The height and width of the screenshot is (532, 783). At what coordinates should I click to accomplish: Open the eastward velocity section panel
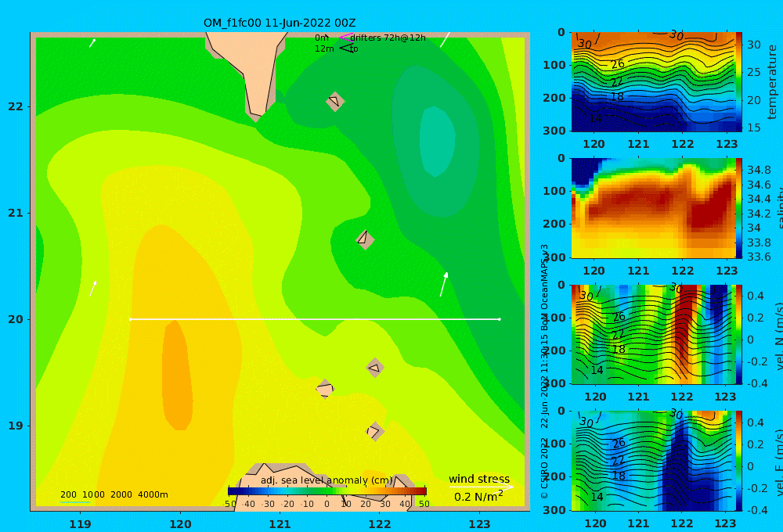(x=653, y=461)
